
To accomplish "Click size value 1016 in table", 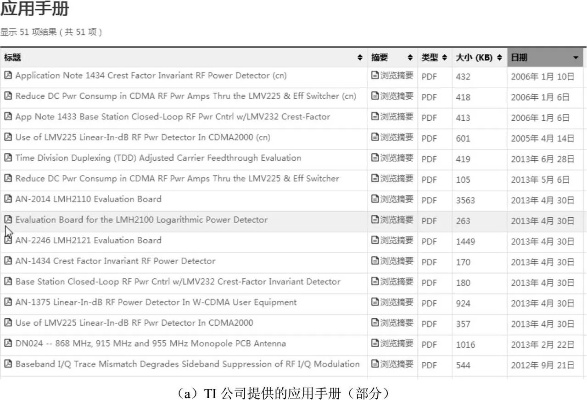I will tap(465, 345).
